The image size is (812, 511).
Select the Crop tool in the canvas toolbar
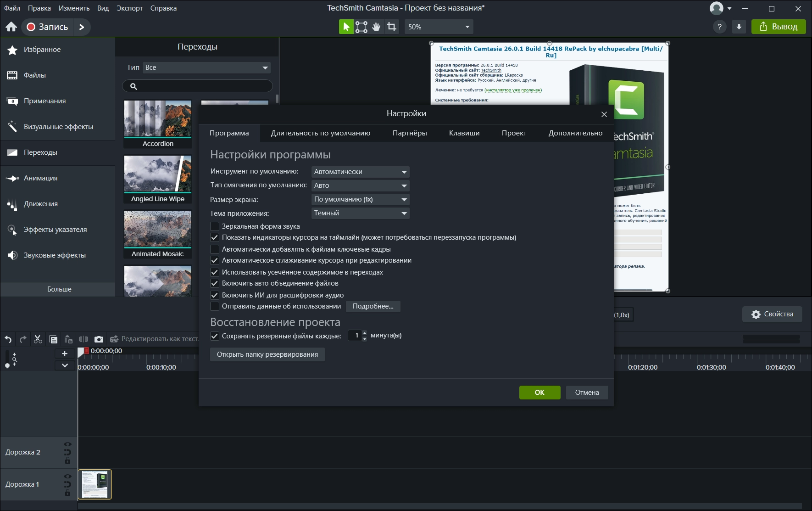point(391,27)
